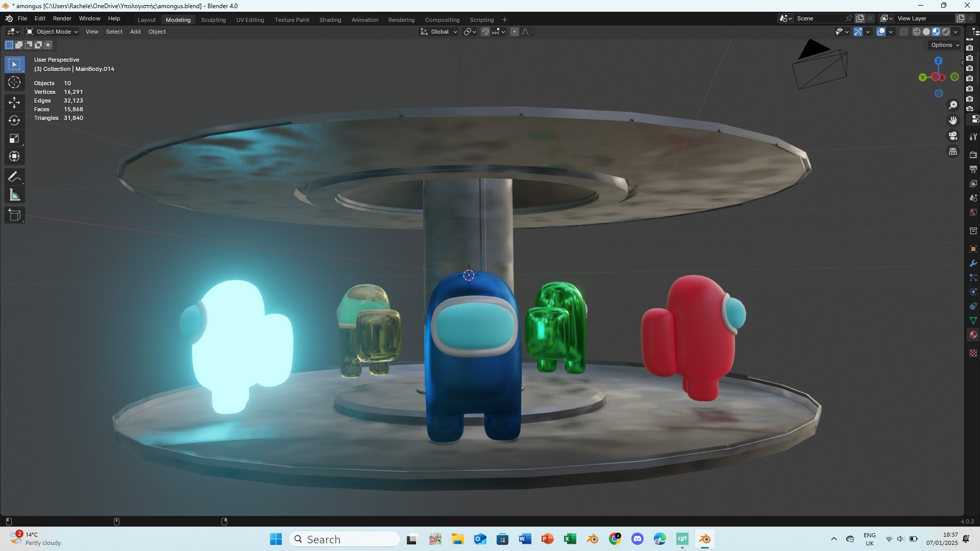Open the Modifiers properties wrench tab
The width and height of the screenshot is (980, 551).
tap(973, 263)
